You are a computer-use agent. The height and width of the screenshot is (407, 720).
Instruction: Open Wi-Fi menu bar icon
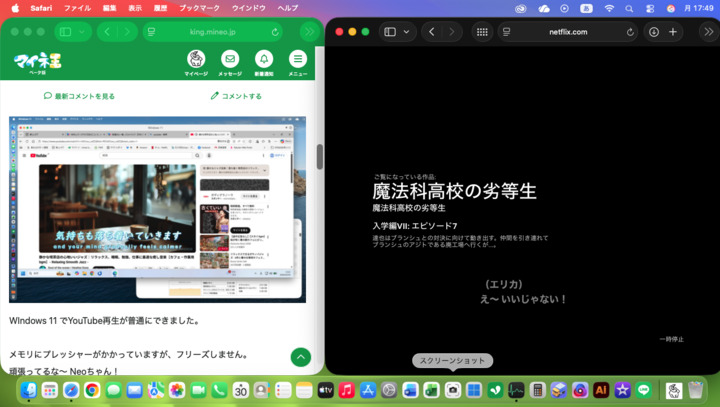point(609,8)
